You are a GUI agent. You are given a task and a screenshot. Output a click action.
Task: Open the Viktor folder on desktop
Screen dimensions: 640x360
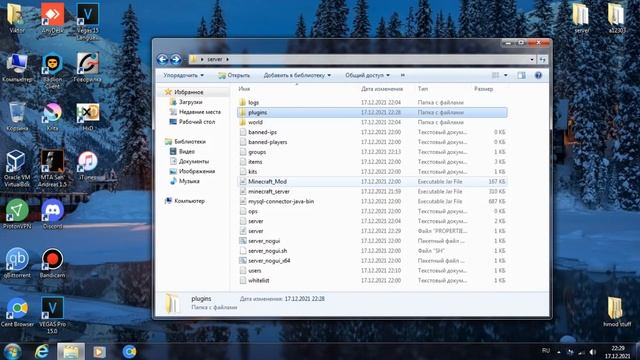(x=17, y=18)
